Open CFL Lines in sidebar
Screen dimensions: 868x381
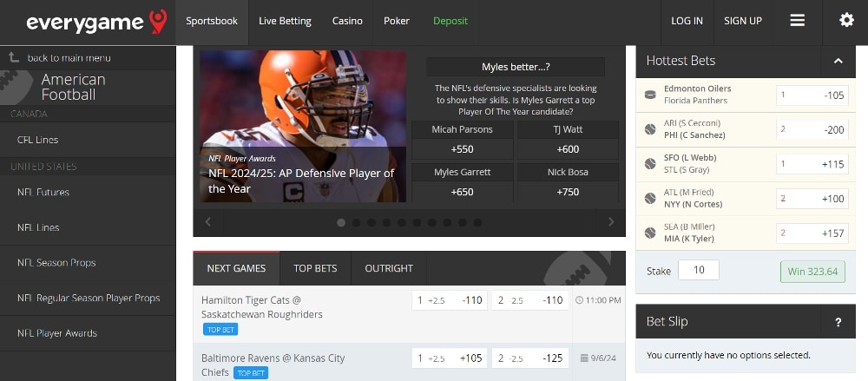point(88,140)
